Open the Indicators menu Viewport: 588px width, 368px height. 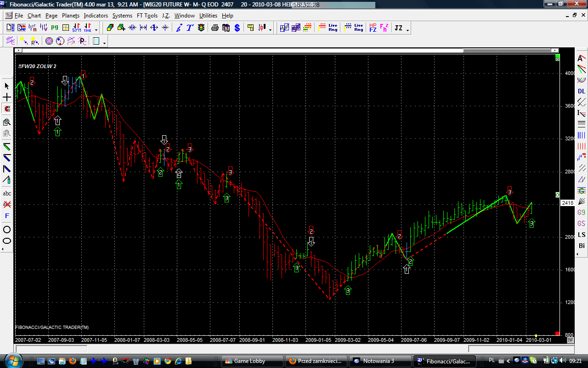pyautogui.click(x=96, y=16)
